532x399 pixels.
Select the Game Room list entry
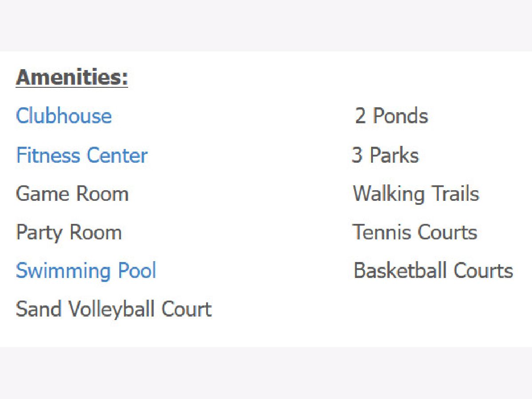72,194
